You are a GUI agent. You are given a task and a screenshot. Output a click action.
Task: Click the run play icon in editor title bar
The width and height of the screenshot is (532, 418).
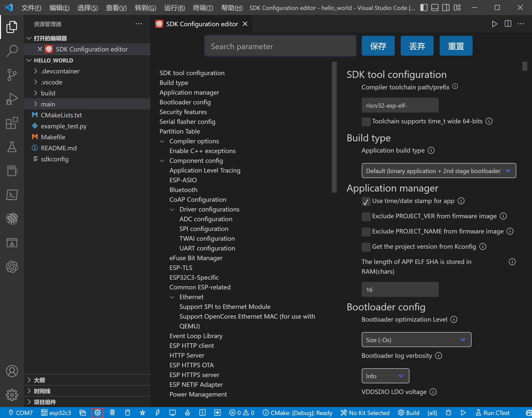(494, 24)
